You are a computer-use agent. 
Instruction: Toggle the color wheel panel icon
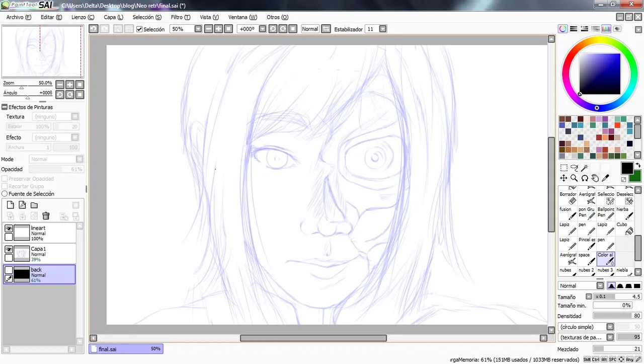[x=562, y=29]
